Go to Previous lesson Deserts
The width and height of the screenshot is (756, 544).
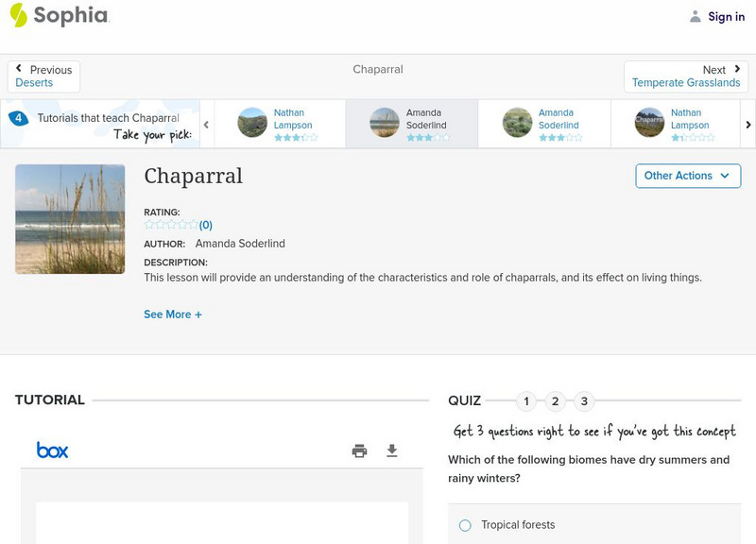pos(43,76)
